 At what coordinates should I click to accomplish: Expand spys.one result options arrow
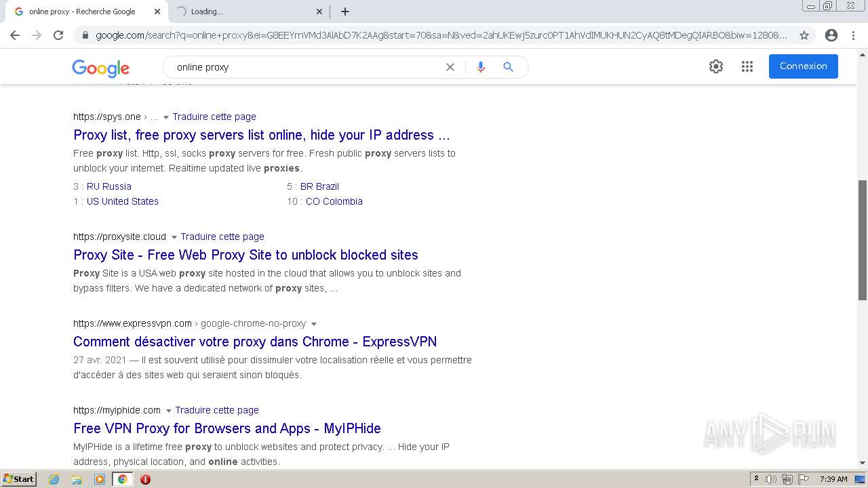[x=166, y=117]
